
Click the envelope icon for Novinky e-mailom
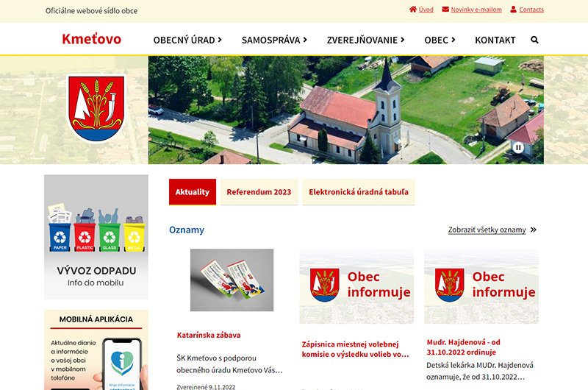click(x=445, y=10)
